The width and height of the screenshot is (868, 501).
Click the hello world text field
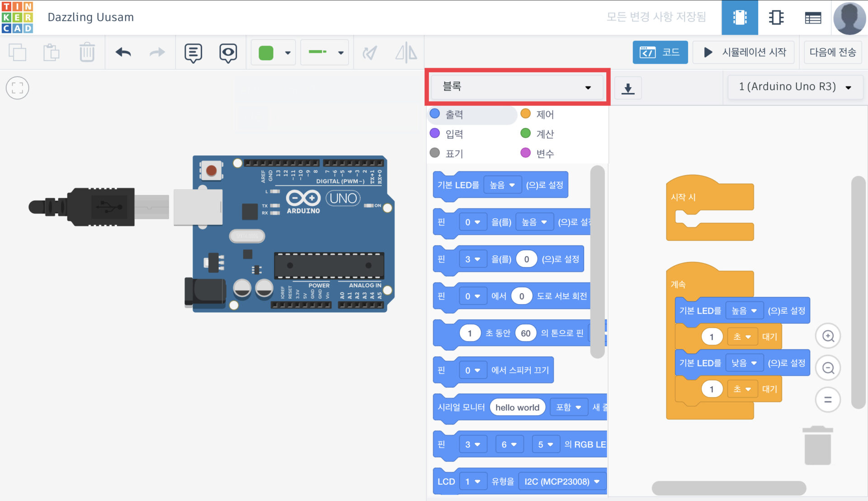point(517,407)
